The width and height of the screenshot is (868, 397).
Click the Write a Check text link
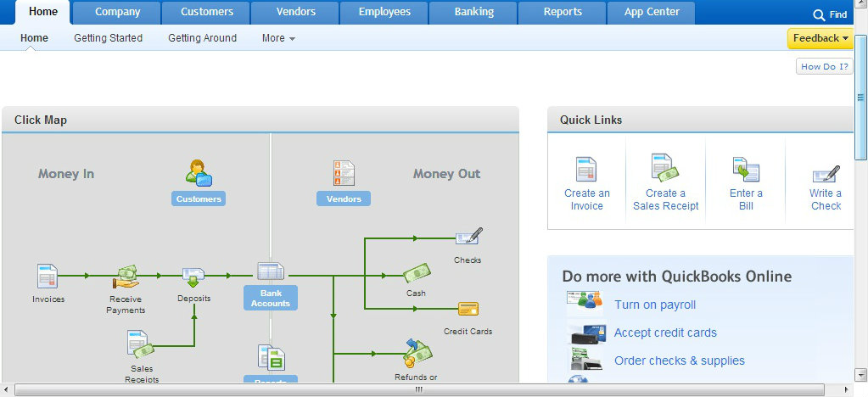coord(826,199)
